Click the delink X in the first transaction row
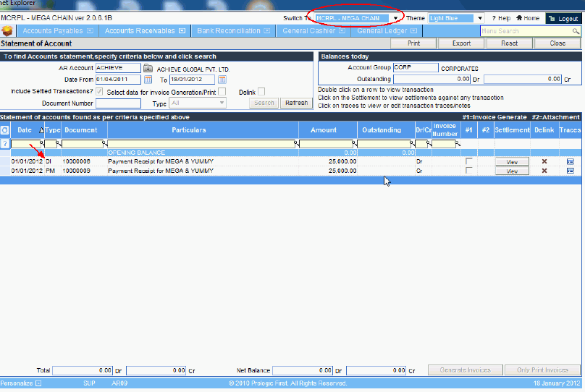This screenshot has width=585, height=392. click(x=544, y=161)
